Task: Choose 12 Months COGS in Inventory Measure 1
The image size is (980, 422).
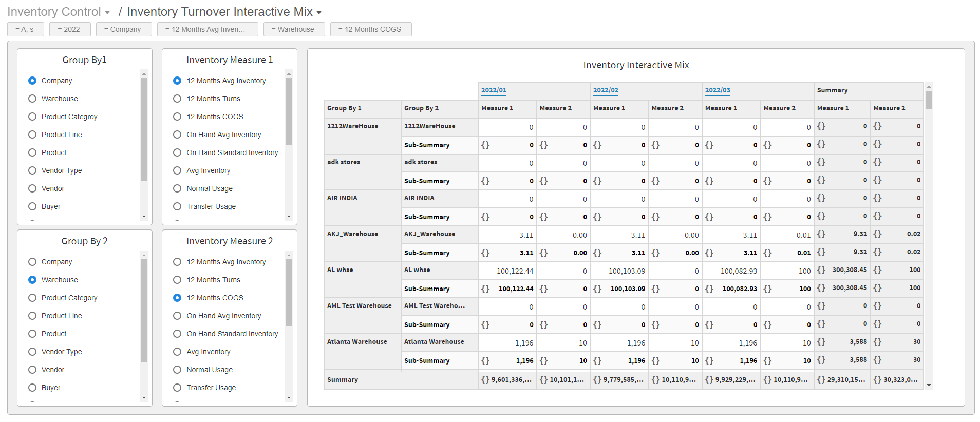Action: 177,117
